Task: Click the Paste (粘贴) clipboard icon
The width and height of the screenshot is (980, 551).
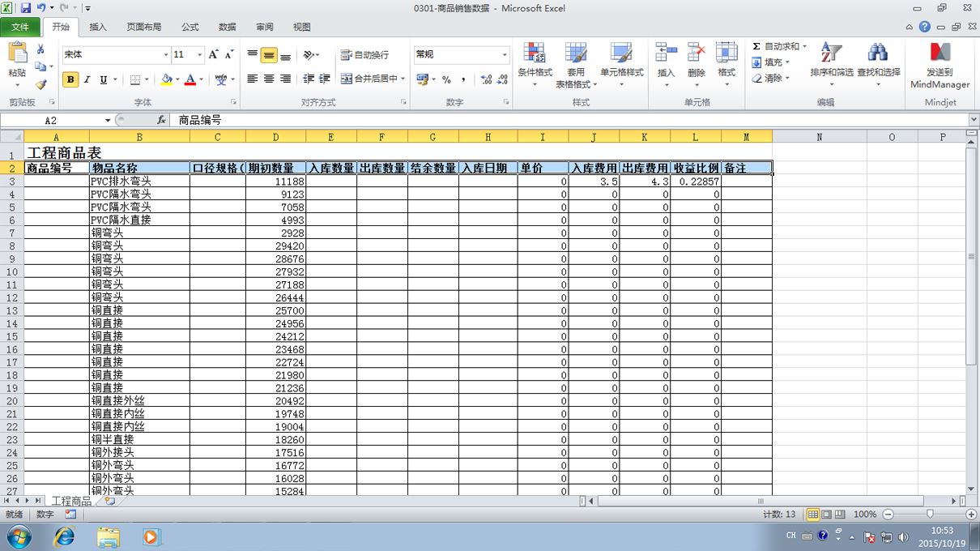Action: point(17,53)
